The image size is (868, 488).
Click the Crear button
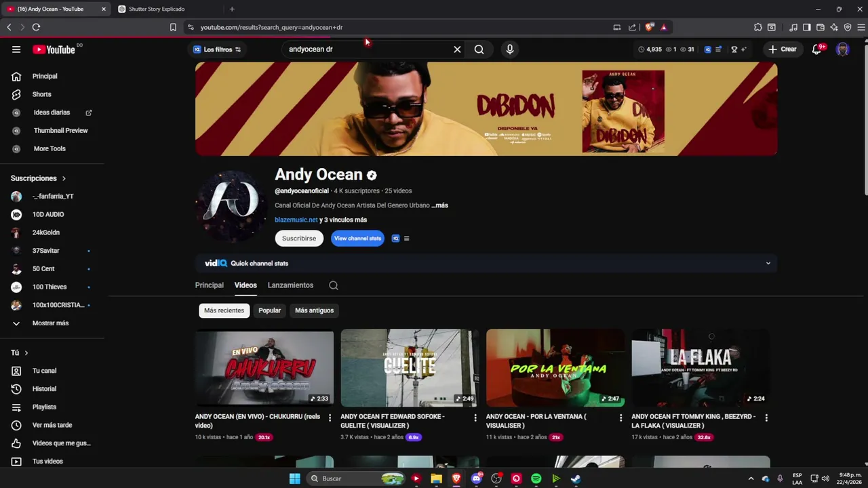coord(782,49)
